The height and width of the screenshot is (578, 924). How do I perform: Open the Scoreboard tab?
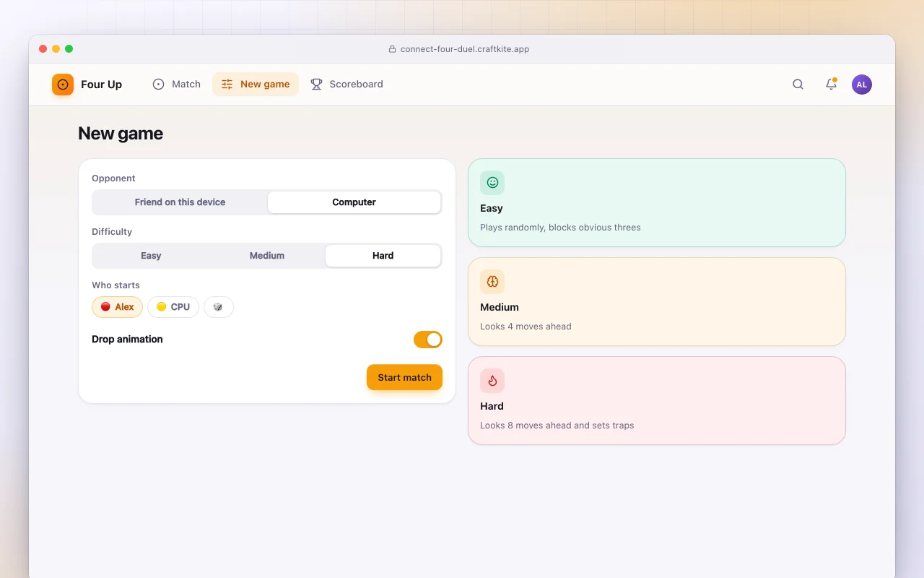click(x=347, y=85)
